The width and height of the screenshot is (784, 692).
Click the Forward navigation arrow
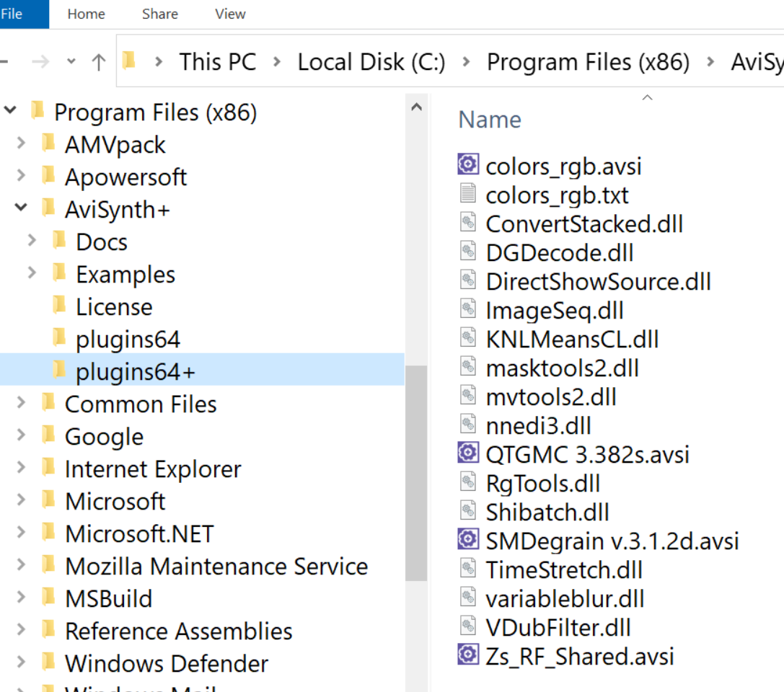pos(40,61)
